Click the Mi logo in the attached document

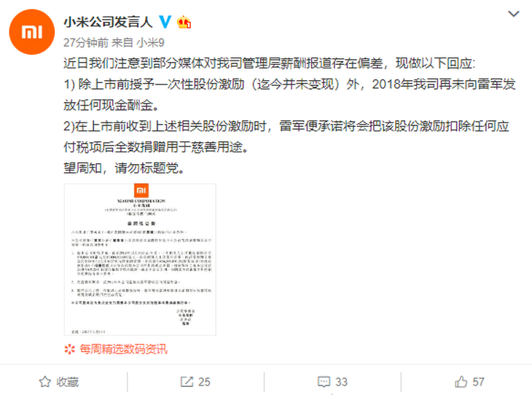coord(141,191)
